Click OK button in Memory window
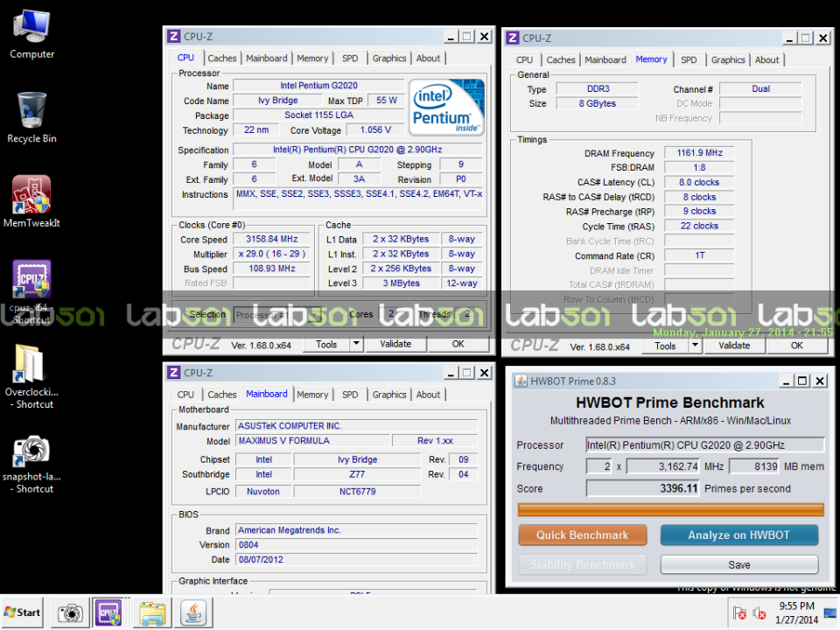 797,346
